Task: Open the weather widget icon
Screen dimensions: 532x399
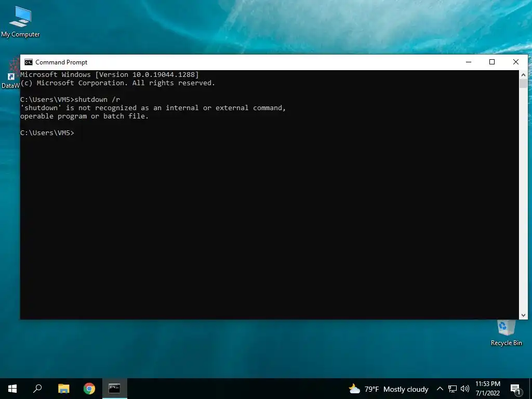Action: (354, 389)
